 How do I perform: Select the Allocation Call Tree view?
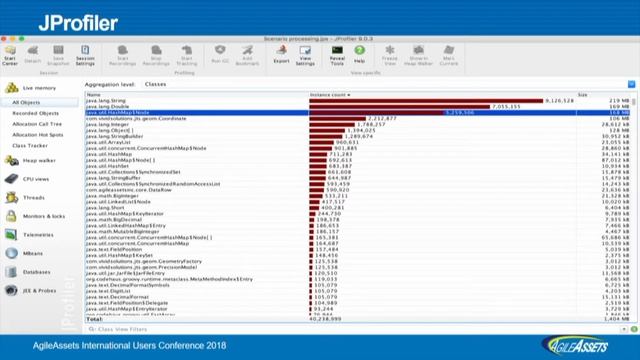point(37,124)
